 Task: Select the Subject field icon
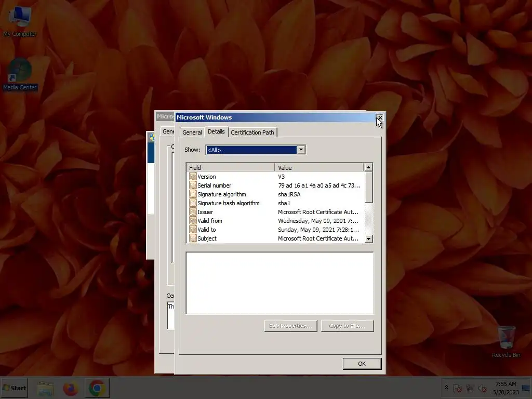[x=193, y=238]
